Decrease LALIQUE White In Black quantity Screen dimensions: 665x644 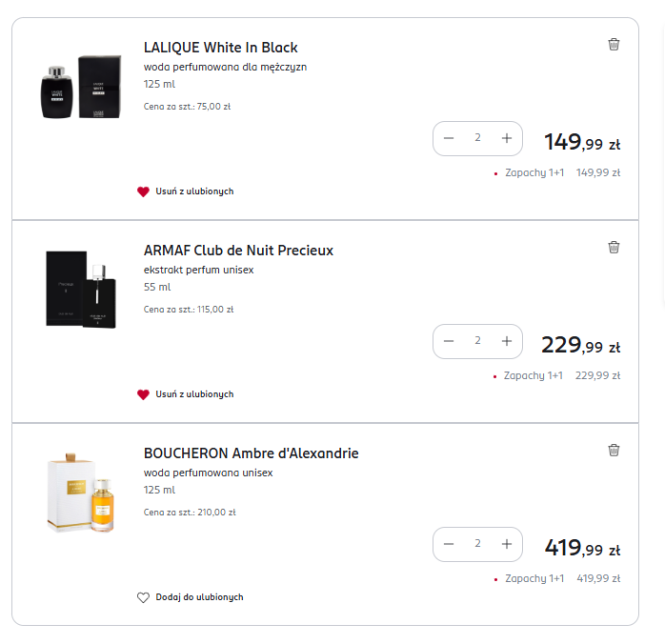click(x=450, y=138)
